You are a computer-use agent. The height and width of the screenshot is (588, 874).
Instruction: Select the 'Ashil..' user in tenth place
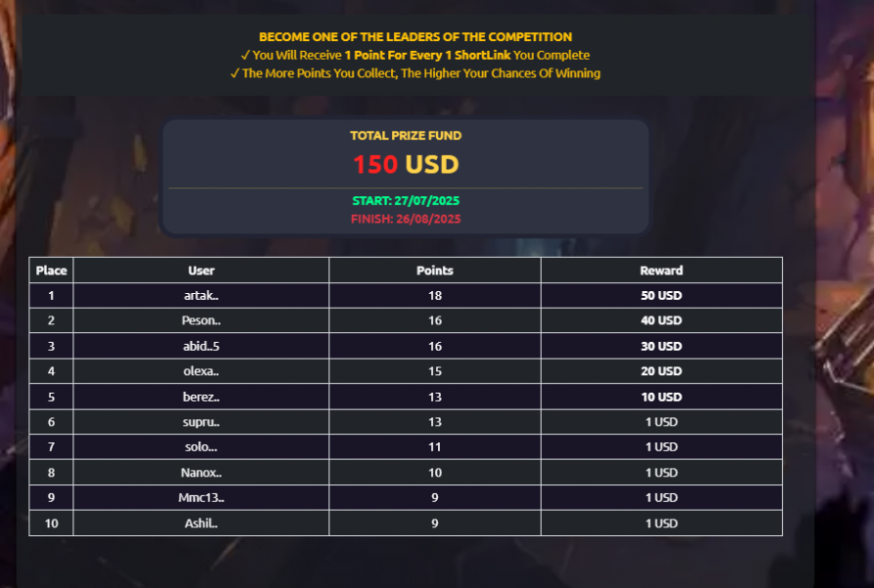pyautogui.click(x=201, y=523)
